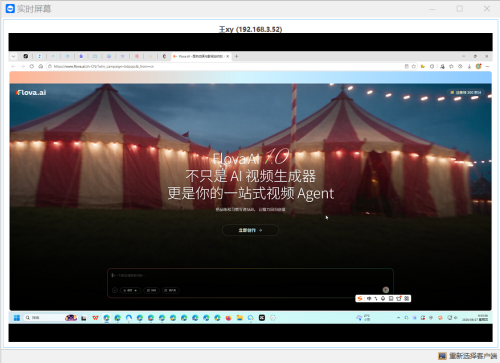Click the plus attachment icon in the prompt box
Image resolution: width=500 pixels, height=363 pixels.
[115, 290]
